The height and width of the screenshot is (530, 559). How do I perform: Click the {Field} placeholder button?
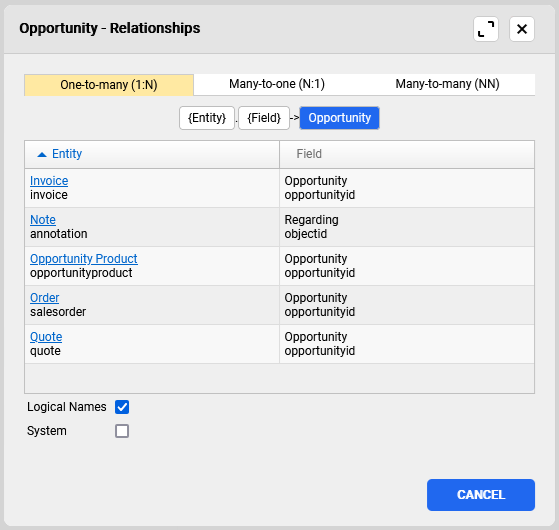click(264, 118)
